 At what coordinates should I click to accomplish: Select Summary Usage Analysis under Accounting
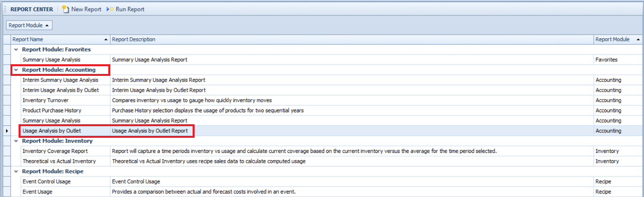coord(51,121)
